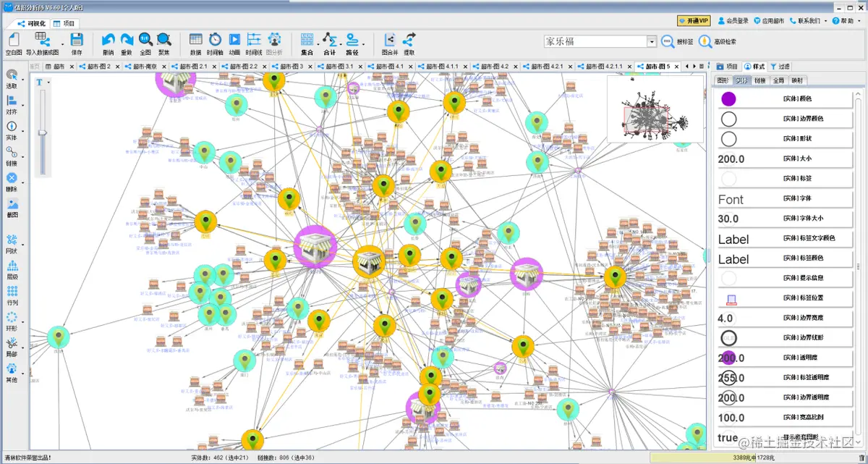Open the 家乐福 search combo dropdown
Screen dimensions: 868x464
point(652,42)
